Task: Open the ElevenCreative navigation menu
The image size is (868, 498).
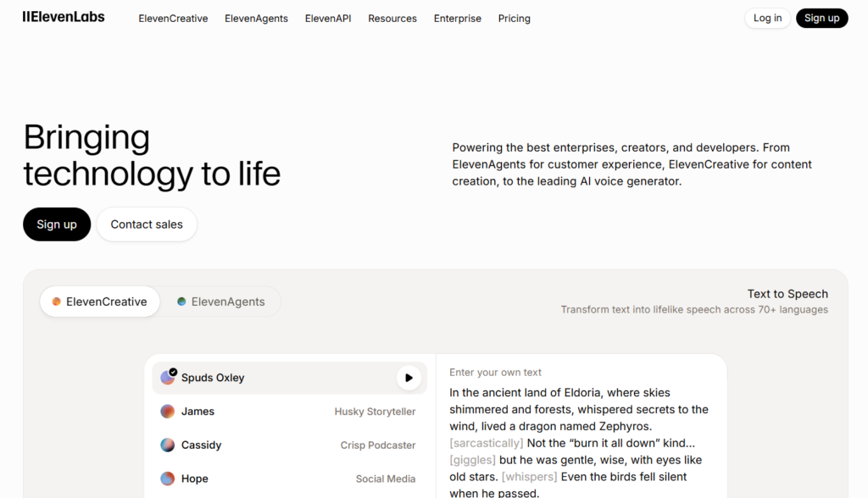Action: pos(173,19)
